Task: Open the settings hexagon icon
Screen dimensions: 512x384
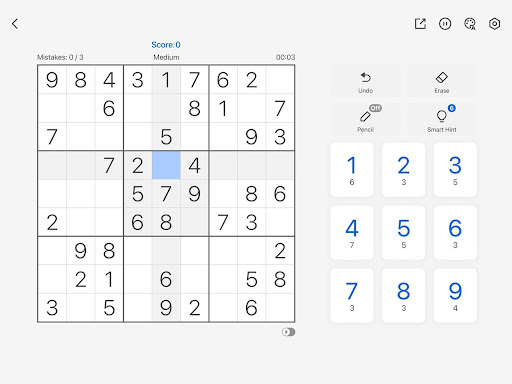Action: coord(495,24)
